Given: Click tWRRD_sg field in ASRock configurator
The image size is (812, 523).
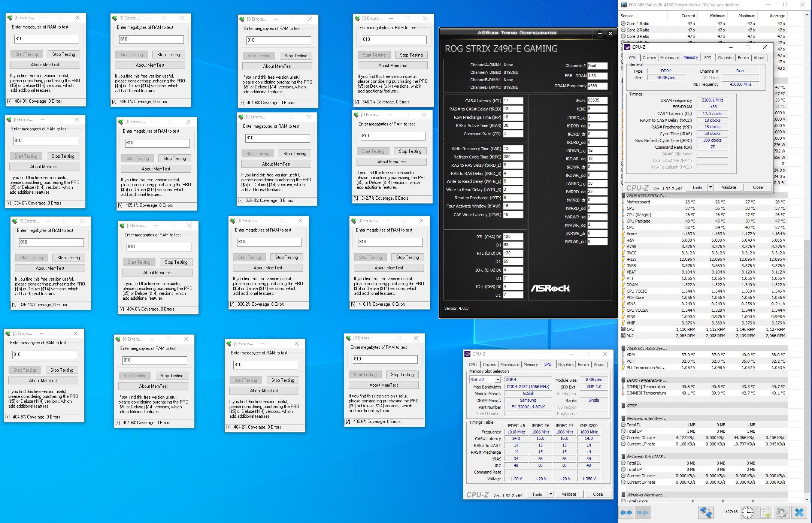Looking at the screenshot, I should click(597, 184).
